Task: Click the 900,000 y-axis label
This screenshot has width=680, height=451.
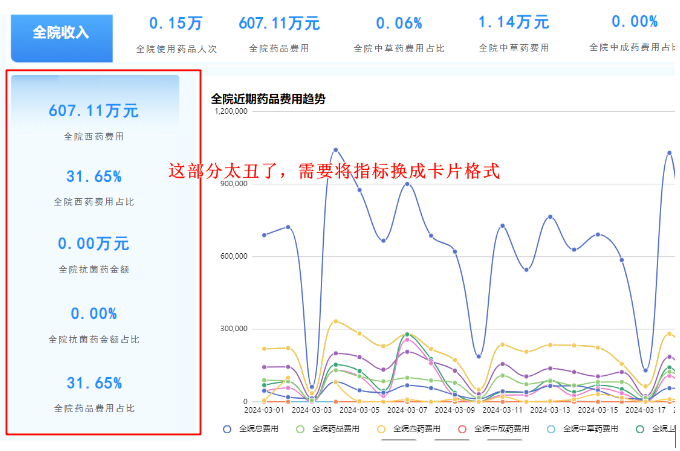Action: 234,184
